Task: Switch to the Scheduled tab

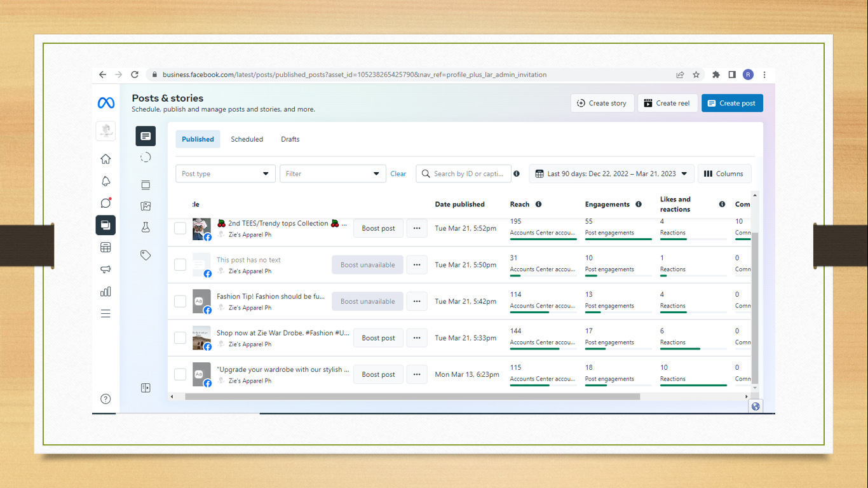Action: [247, 139]
